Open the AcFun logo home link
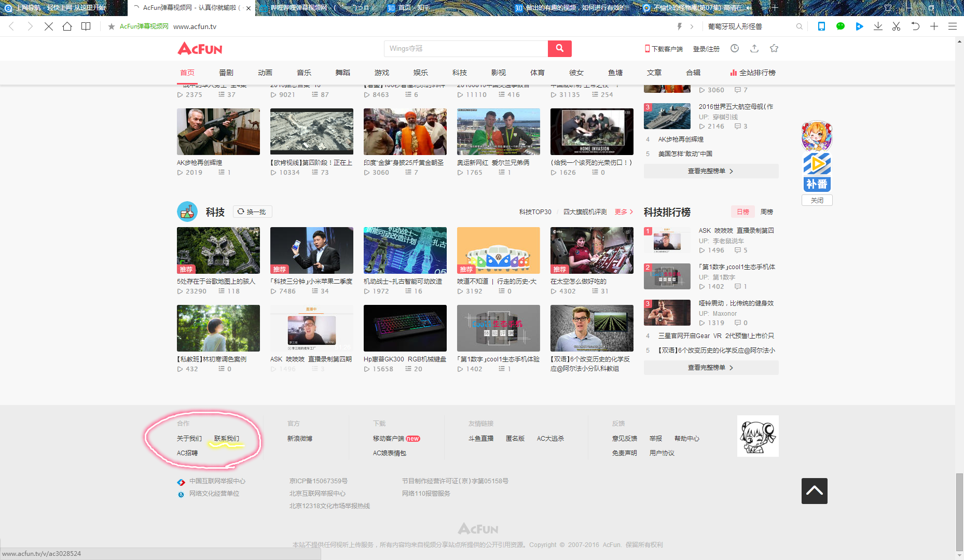Viewport: 964px width, 560px height. (x=200, y=49)
